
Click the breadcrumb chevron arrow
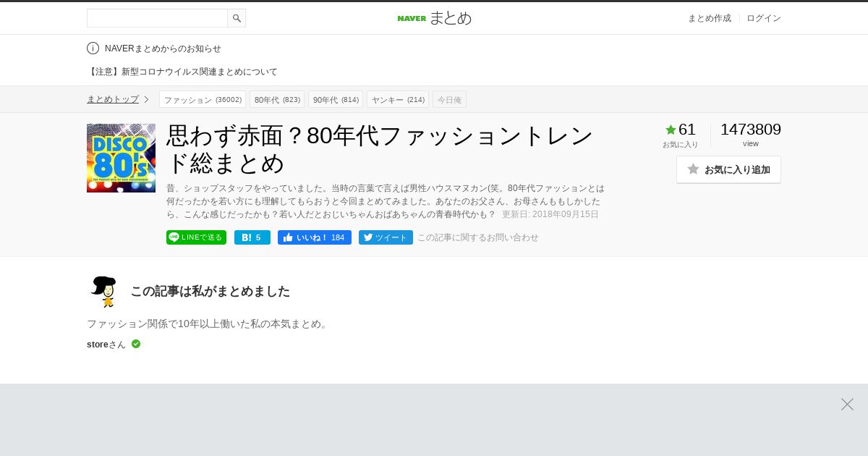[x=146, y=99]
